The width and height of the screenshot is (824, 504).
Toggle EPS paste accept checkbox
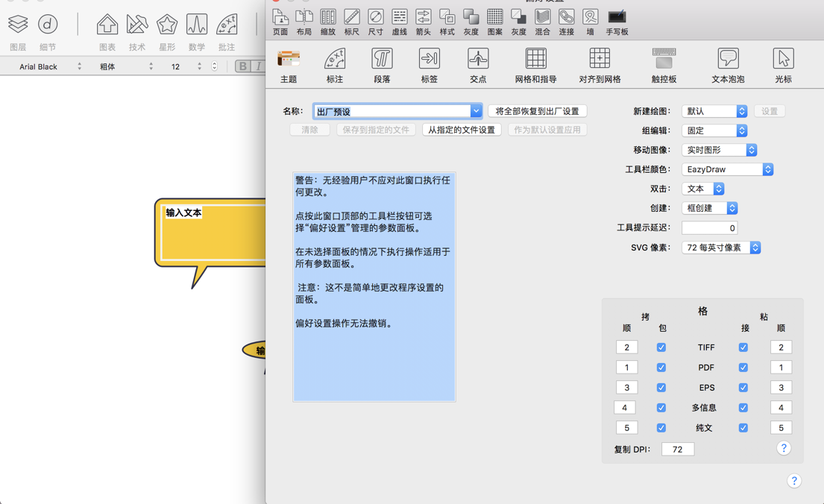coord(743,388)
